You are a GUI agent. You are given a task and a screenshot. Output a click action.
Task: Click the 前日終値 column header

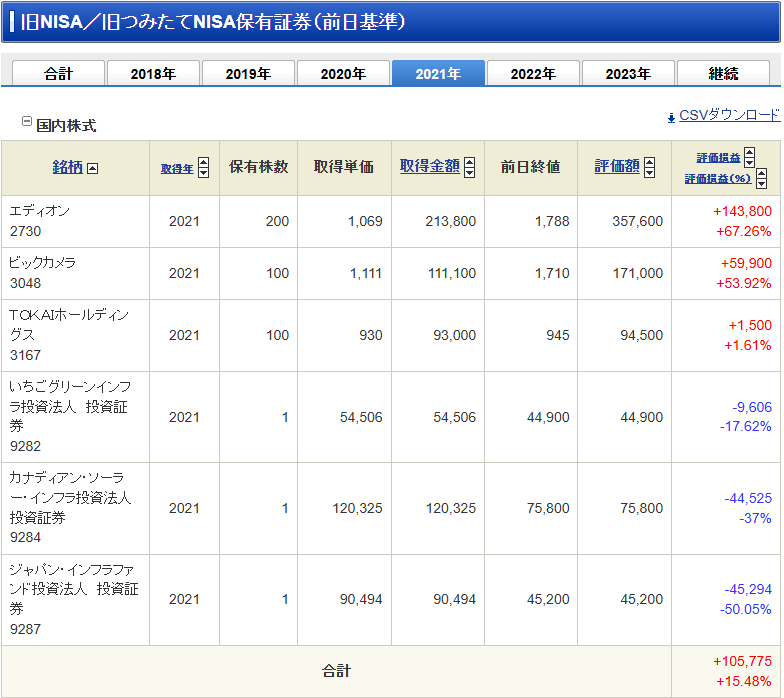point(530,166)
